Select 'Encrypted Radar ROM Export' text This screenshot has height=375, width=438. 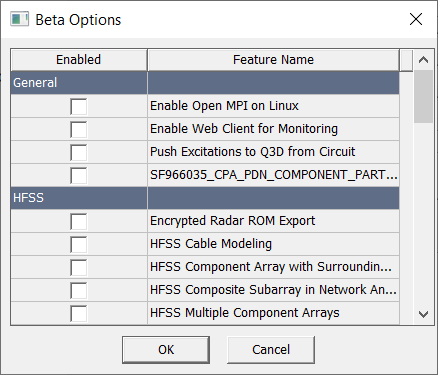click(233, 221)
